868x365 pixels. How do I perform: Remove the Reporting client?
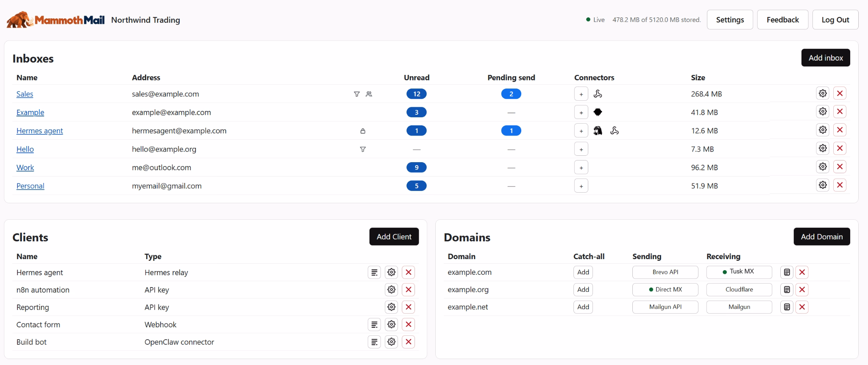coord(409,307)
